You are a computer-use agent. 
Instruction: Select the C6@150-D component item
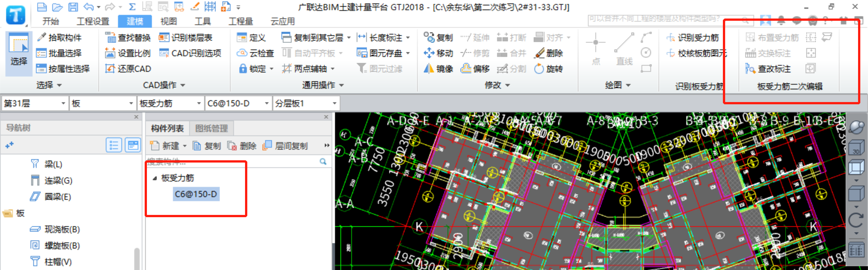(196, 194)
